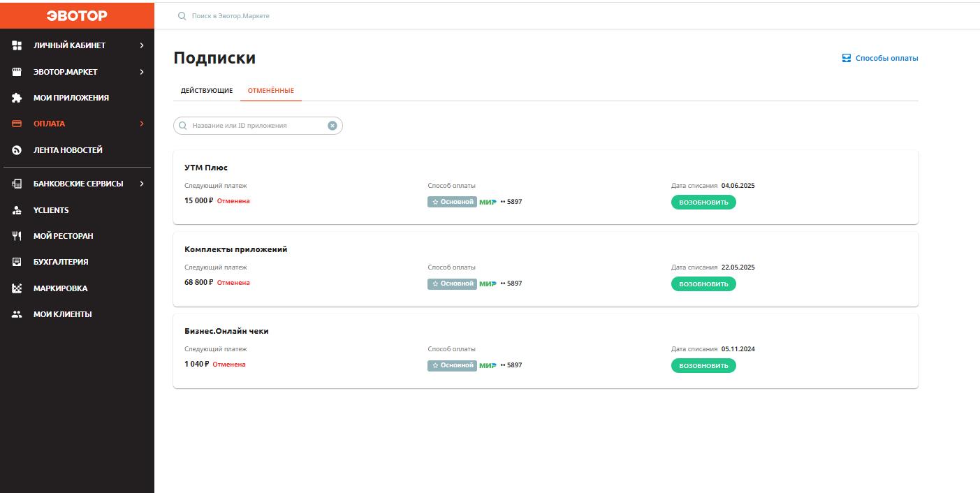Click the МИР logo in Бизнес.Онлайн чеки card

click(x=488, y=365)
